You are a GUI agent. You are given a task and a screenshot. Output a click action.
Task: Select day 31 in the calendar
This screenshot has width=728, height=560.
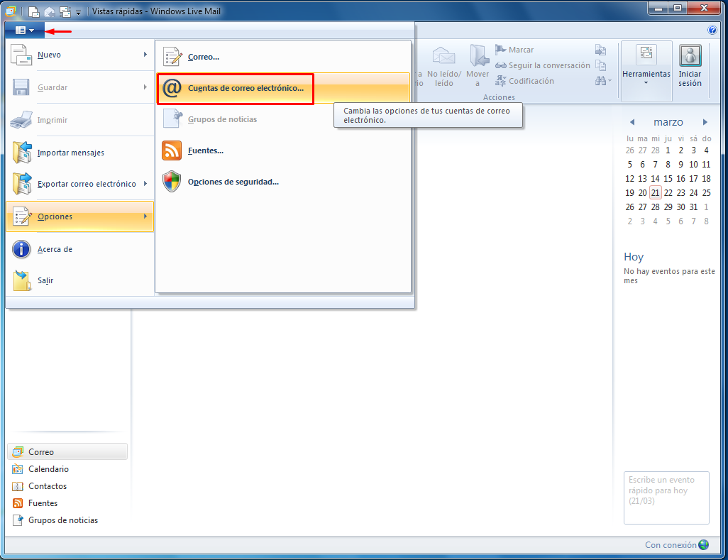click(x=693, y=207)
